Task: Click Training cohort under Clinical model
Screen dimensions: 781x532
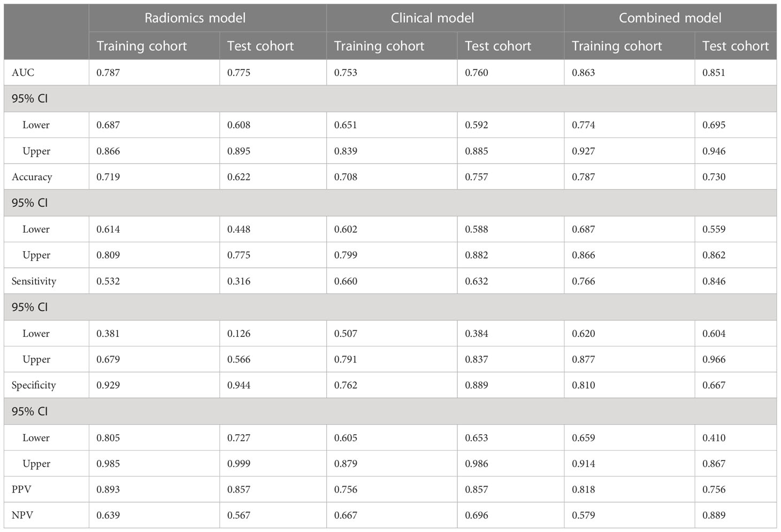Action: (x=379, y=47)
